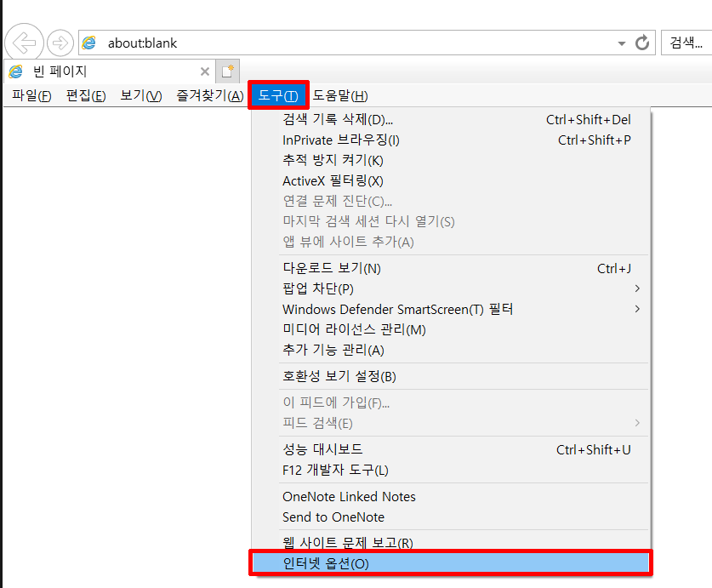Click the 도구(T) menu

click(278, 95)
